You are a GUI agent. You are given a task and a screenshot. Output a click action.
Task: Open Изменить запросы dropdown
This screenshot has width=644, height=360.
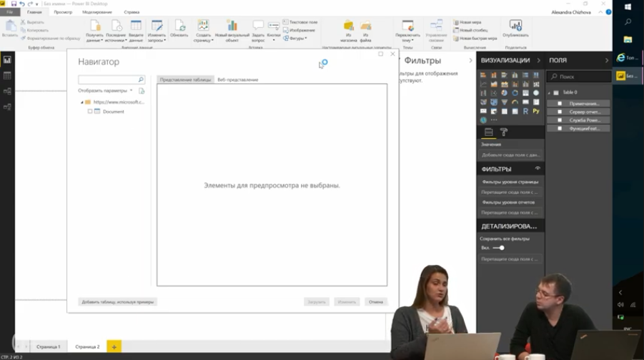pyautogui.click(x=157, y=31)
